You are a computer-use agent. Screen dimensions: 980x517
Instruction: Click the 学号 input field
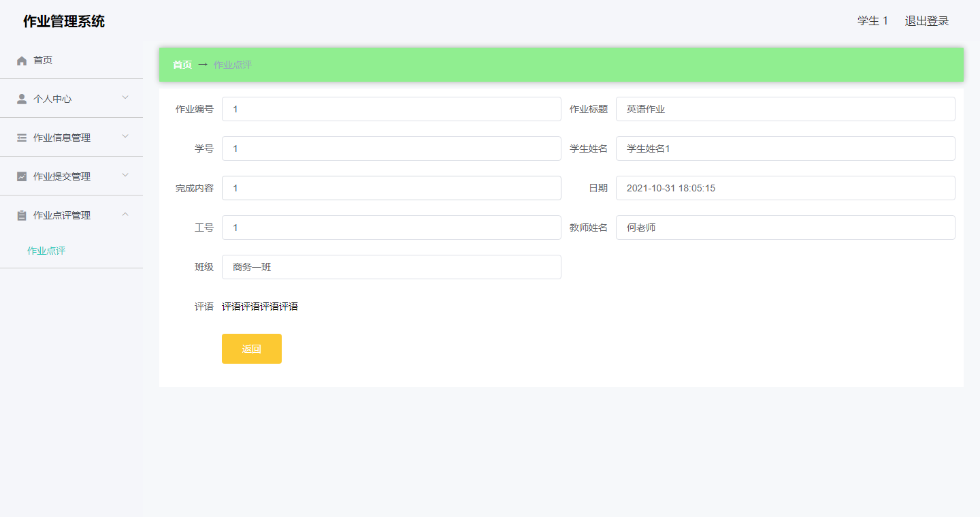[391, 148]
